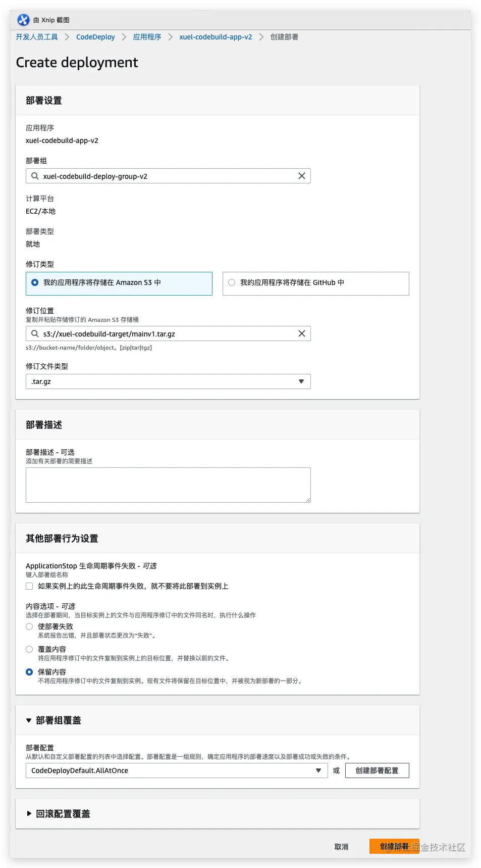Click the 创建部署 breadcrumb text
The width and height of the screenshot is (481, 868).
tap(284, 37)
